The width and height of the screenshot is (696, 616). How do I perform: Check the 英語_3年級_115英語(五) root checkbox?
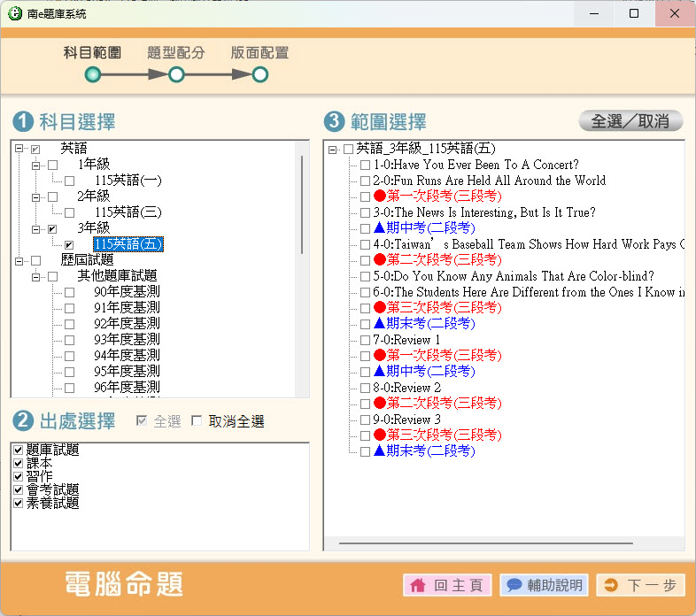coord(349,149)
